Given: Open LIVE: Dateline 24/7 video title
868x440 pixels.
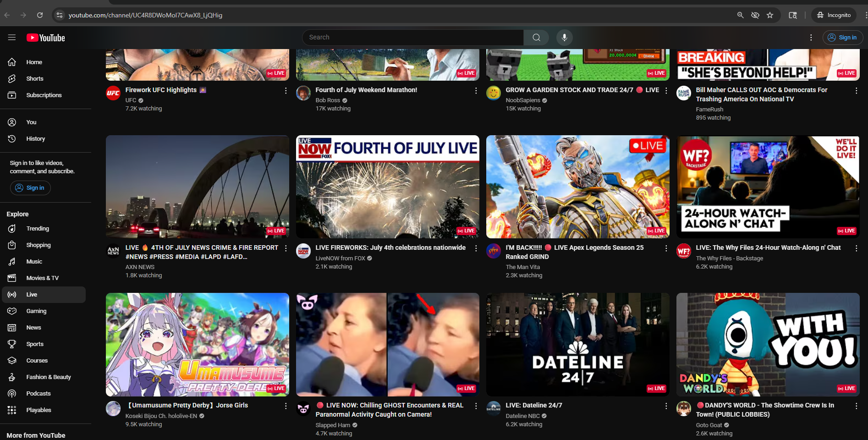Looking at the screenshot, I should [534, 405].
